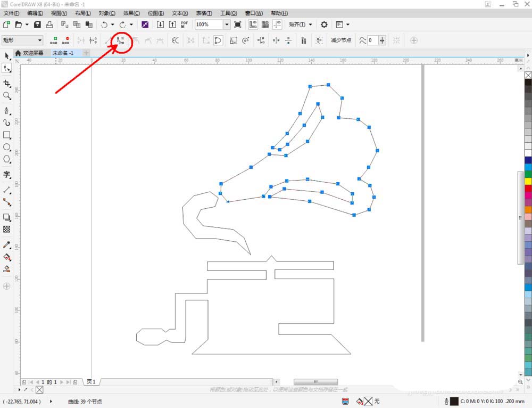Pick the red color swatch in palette
Screen dimensions: 532x408
[x=528, y=188]
